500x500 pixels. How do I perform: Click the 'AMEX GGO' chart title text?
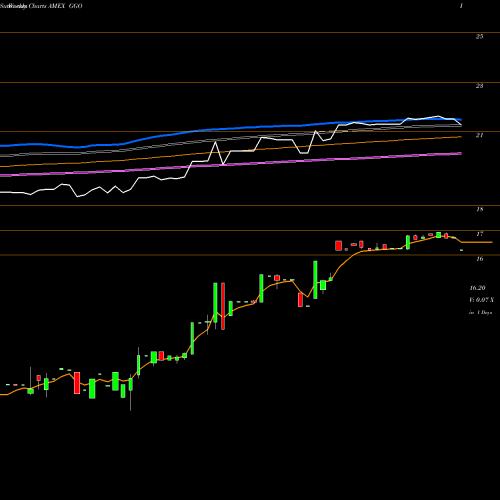tap(65, 6)
